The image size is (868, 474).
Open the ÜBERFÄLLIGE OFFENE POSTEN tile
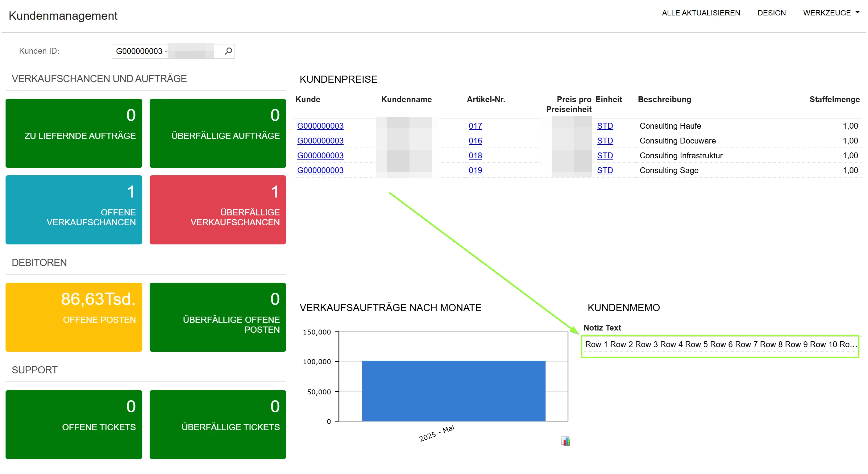tap(218, 317)
